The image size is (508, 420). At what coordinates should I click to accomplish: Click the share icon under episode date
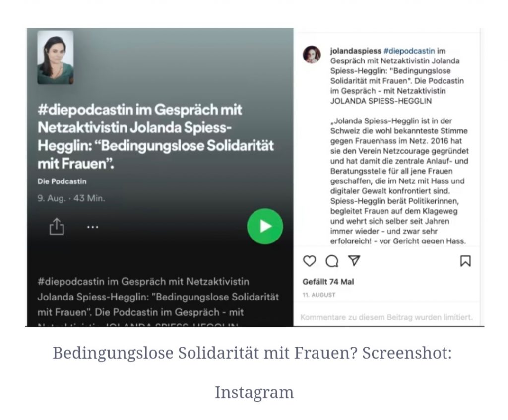tap(57, 226)
